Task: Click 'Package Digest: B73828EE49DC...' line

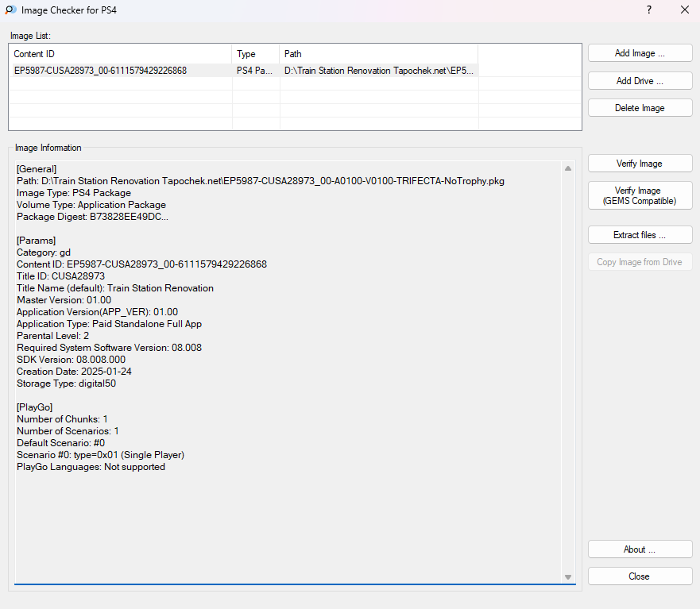Action: (92, 217)
